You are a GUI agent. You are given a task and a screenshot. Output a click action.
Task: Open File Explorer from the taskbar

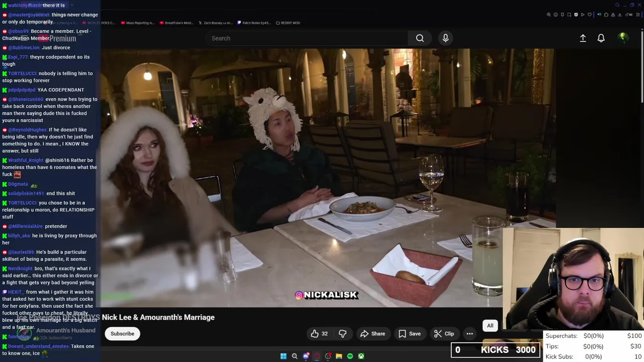click(x=339, y=356)
